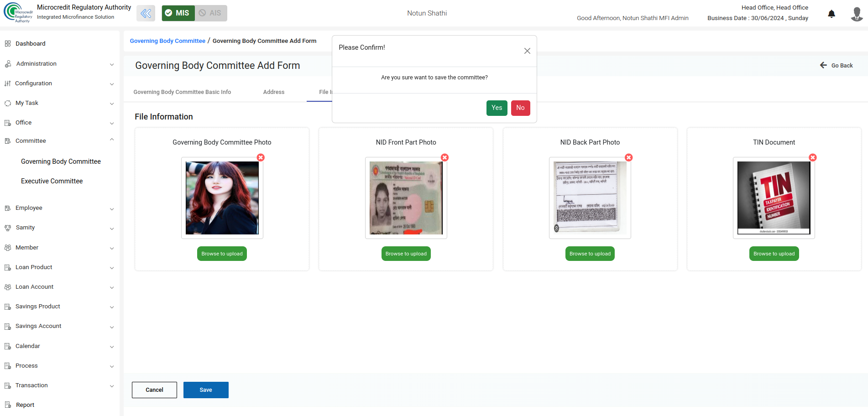Browse to upload TIN Document

click(x=774, y=254)
